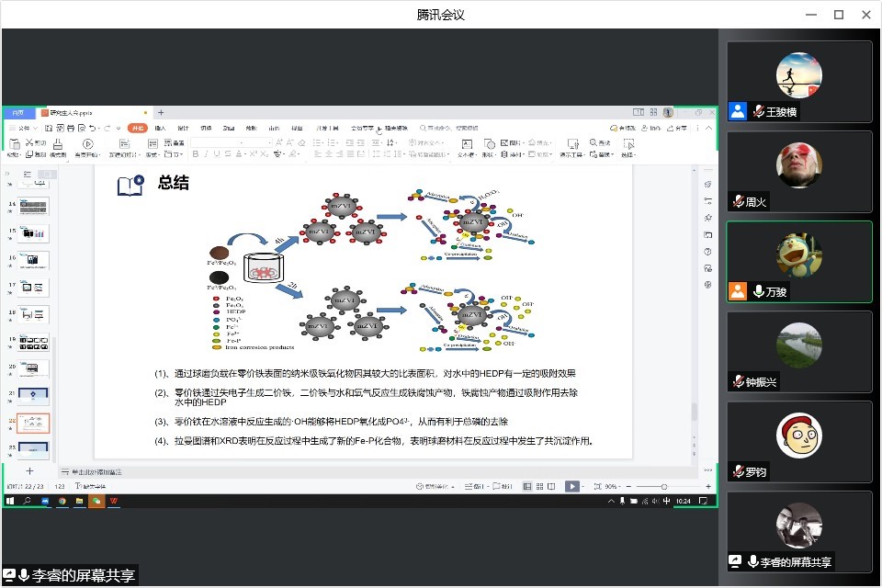Play slideshow from status bar play button
The width and height of the screenshot is (882, 588).
click(x=571, y=486)
